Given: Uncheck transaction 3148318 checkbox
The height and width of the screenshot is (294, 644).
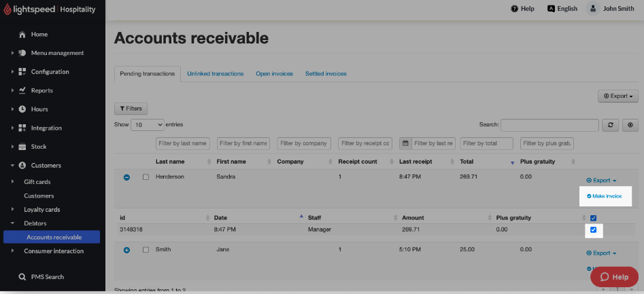Looking at the screenshot, I should pyautogui.click(x=593, y=230).
